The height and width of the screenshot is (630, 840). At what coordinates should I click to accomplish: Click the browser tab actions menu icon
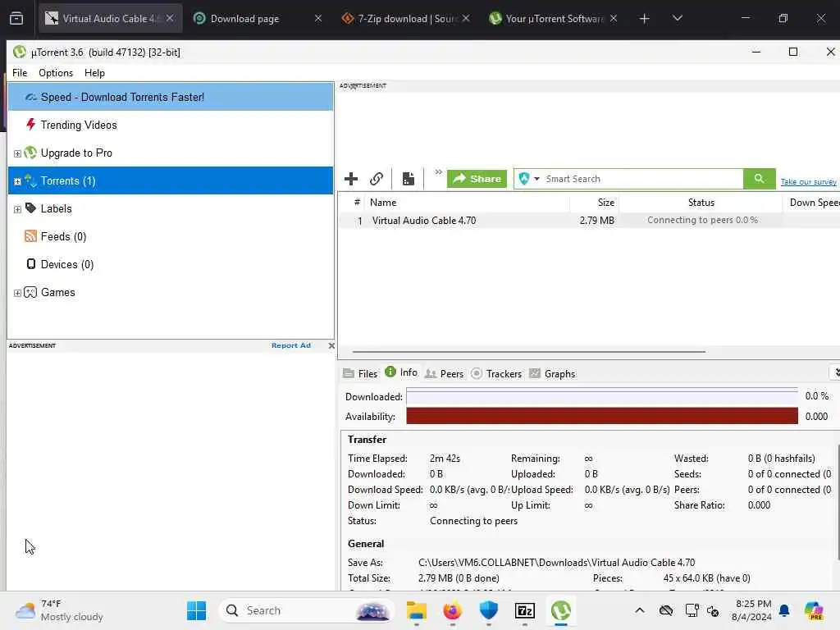pyautogui.click(x=16, y=19)
